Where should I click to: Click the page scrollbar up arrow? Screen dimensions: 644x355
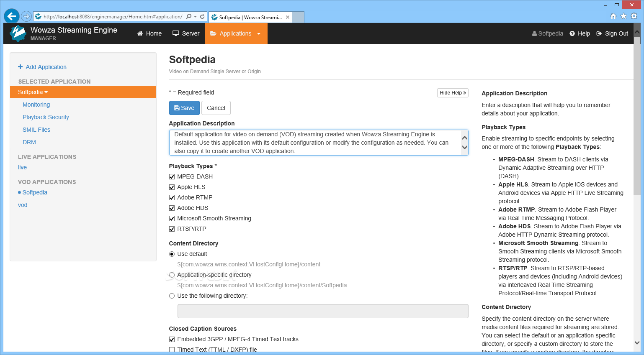click(x=637, y=32)
